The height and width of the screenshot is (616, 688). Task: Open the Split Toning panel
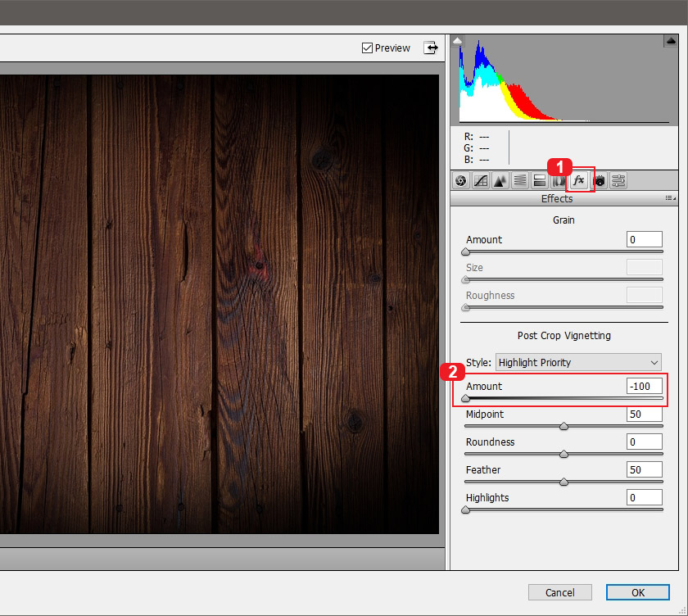click(539, 180)
